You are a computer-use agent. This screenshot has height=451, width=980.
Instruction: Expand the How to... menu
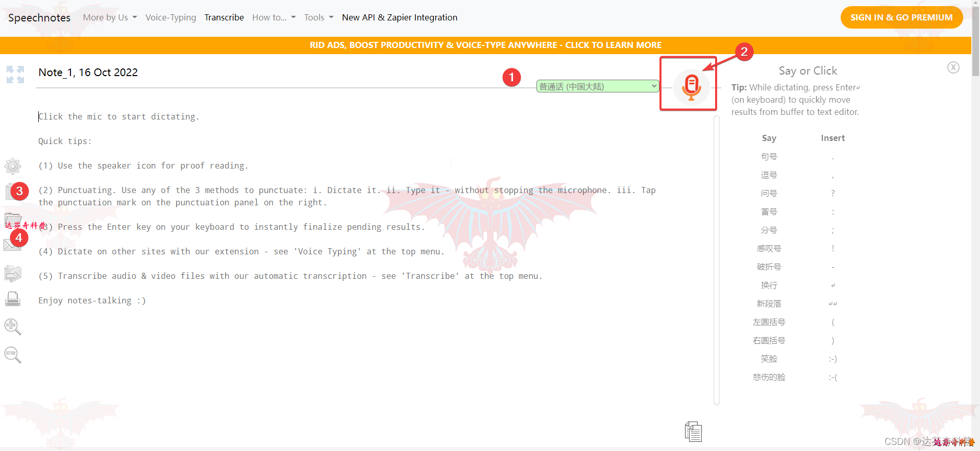coord(274,17)
